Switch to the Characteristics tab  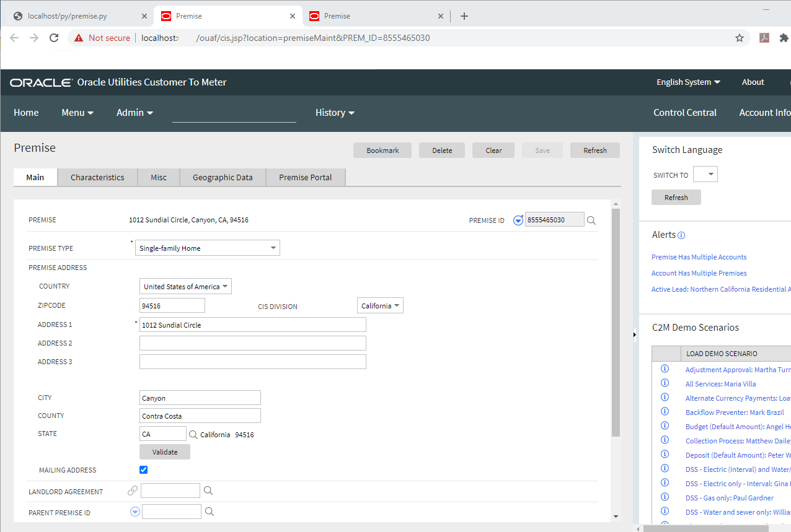(97, 177)
